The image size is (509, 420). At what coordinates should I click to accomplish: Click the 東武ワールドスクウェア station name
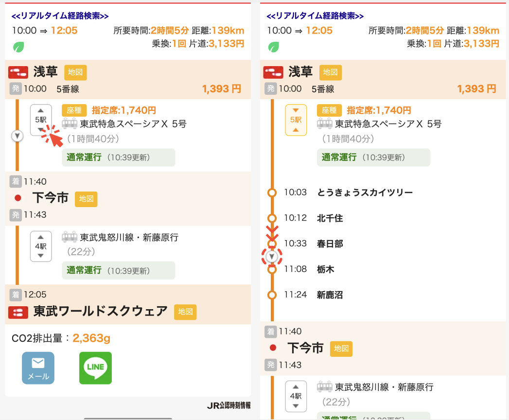(x=100, y=311)
